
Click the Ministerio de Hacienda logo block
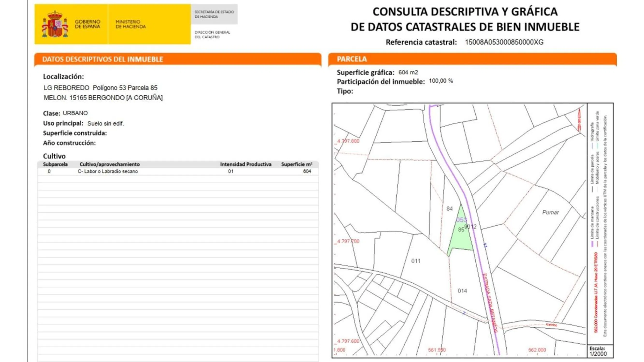[130, 24]
